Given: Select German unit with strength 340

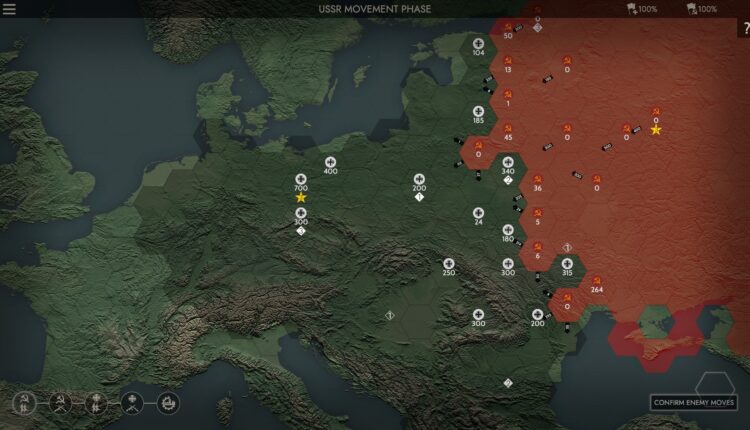Looking at the screenshot, I should pyautogui.click(x=508, y=162).
